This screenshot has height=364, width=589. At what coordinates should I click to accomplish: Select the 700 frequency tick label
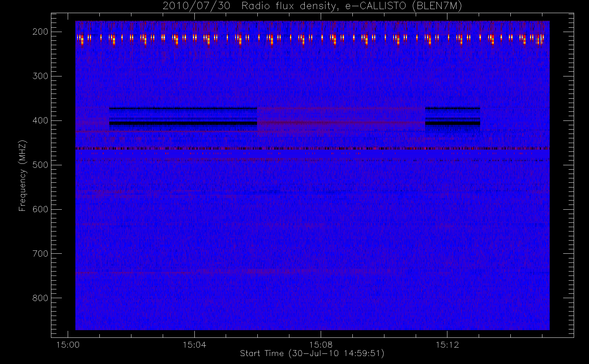click(40, 254)
